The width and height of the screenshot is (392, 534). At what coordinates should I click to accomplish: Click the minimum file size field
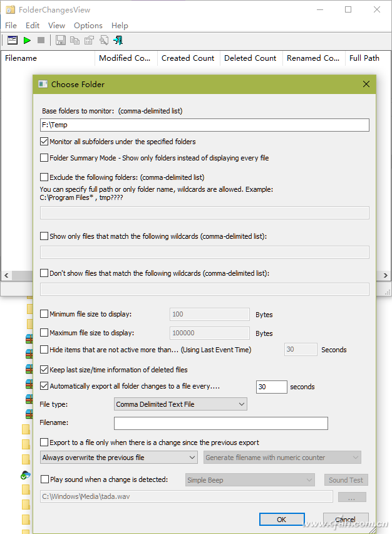[x=210, y=314]
